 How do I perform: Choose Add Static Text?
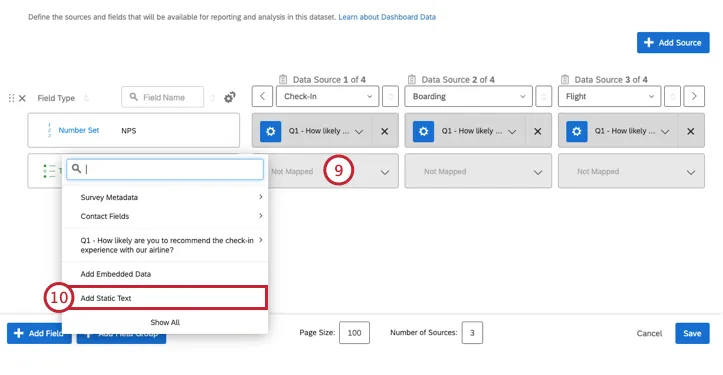[x=165, y=298]
